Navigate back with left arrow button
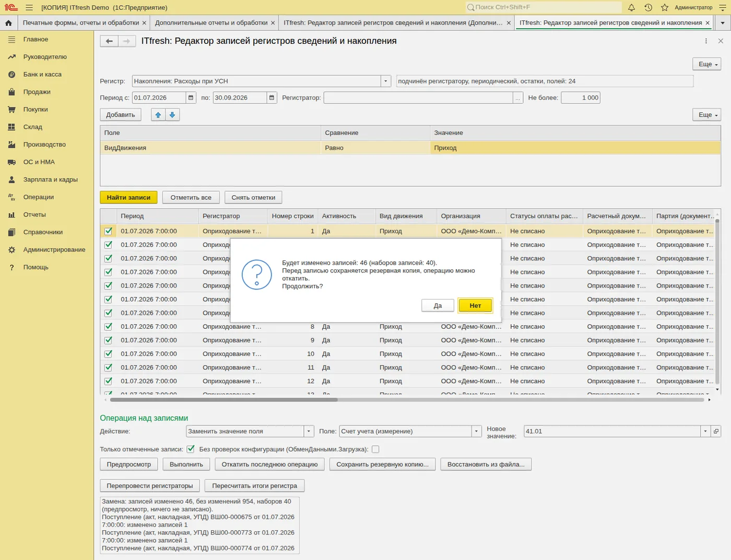 [109, 41]
